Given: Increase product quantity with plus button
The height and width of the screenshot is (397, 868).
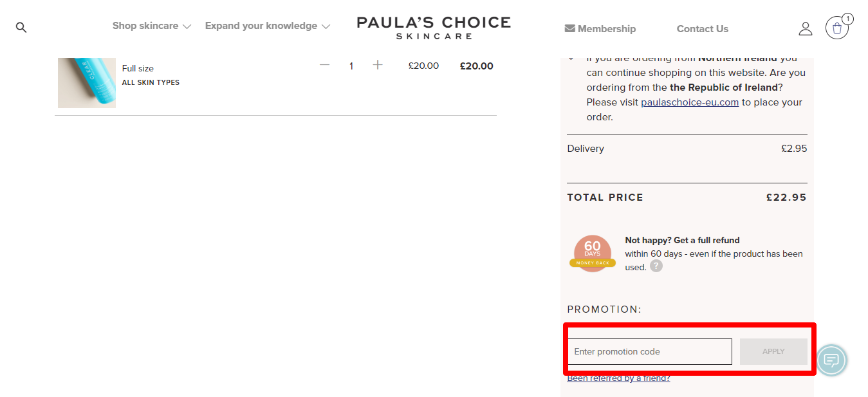Looking at the screenshot, I should [378, 65].
